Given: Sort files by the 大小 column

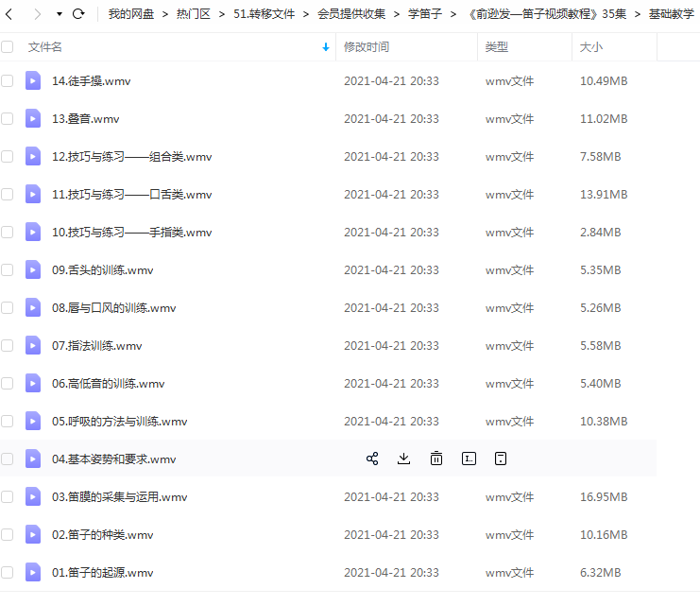Looking at the screenshot, I should (x=590, y=46).
